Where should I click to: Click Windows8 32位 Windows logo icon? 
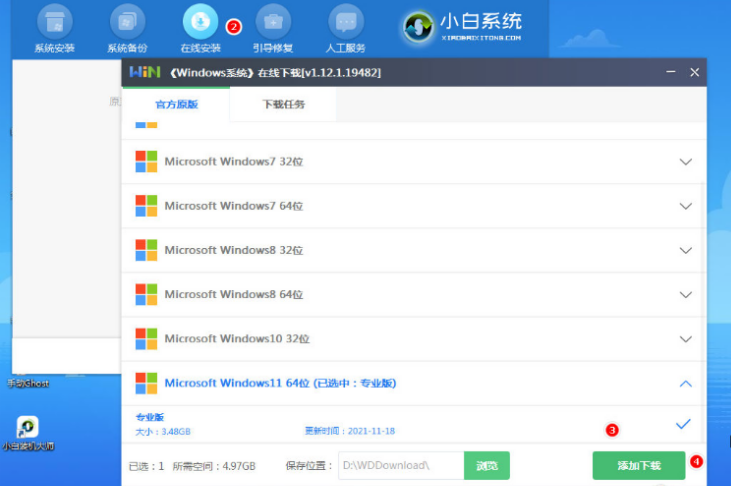[146, 250]
